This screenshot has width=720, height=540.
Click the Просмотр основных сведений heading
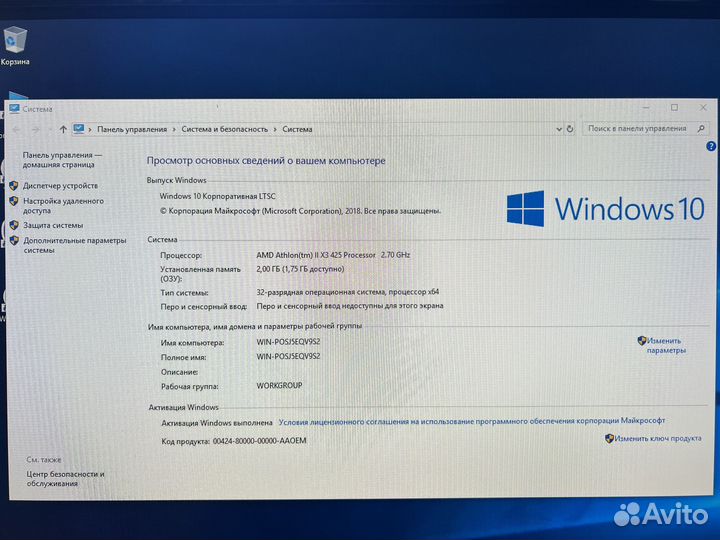coord(266,161)
